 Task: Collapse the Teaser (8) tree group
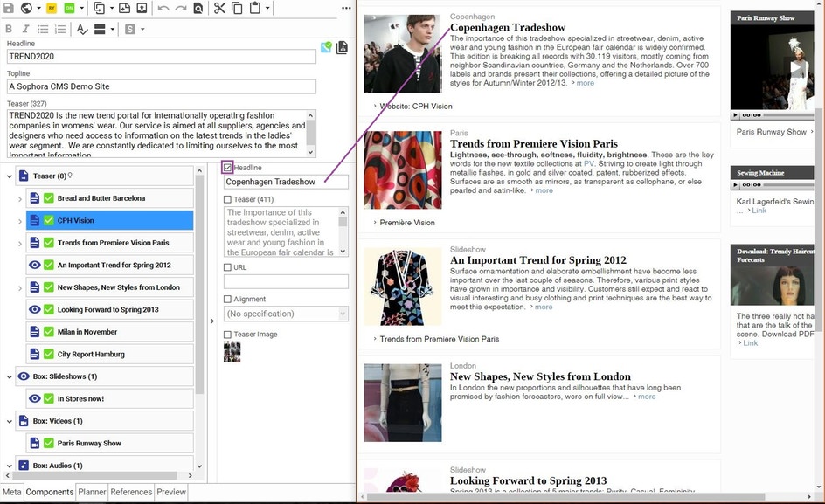click(x=9, y=176)
